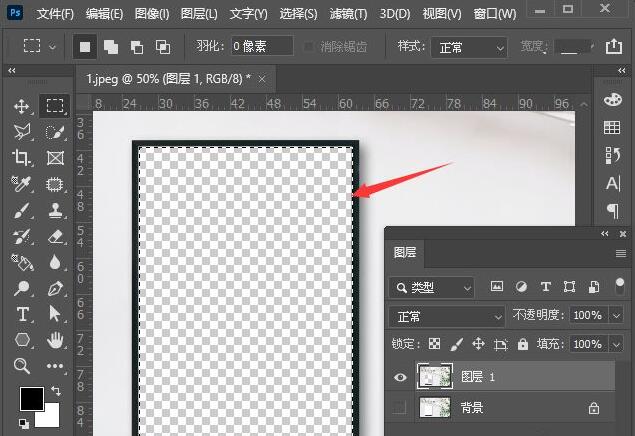Open the 文件(F) menu
Viewport: 635px width, 436px height.
point(55,14)
